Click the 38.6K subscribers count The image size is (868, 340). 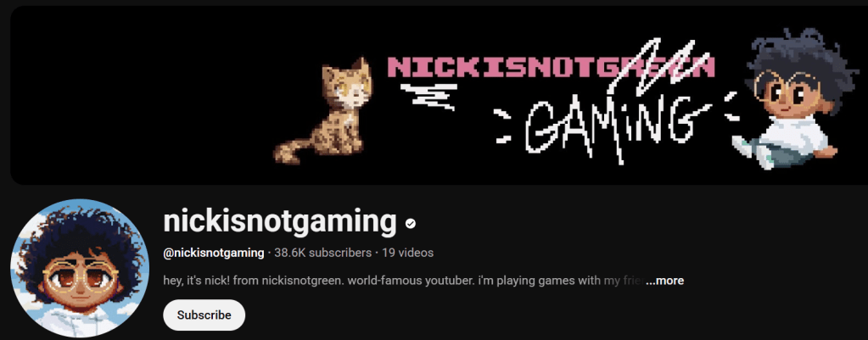pyautogui.click(x=322, y=254)
